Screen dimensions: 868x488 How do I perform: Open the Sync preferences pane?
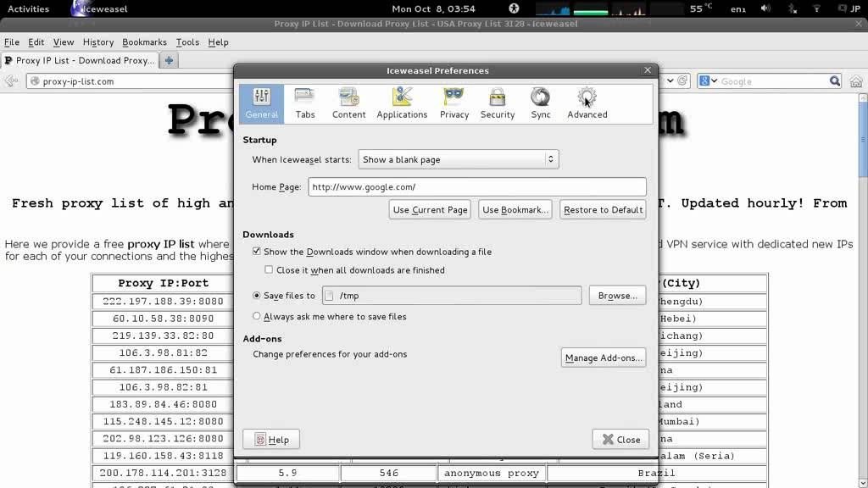click(x=540, y=103)
